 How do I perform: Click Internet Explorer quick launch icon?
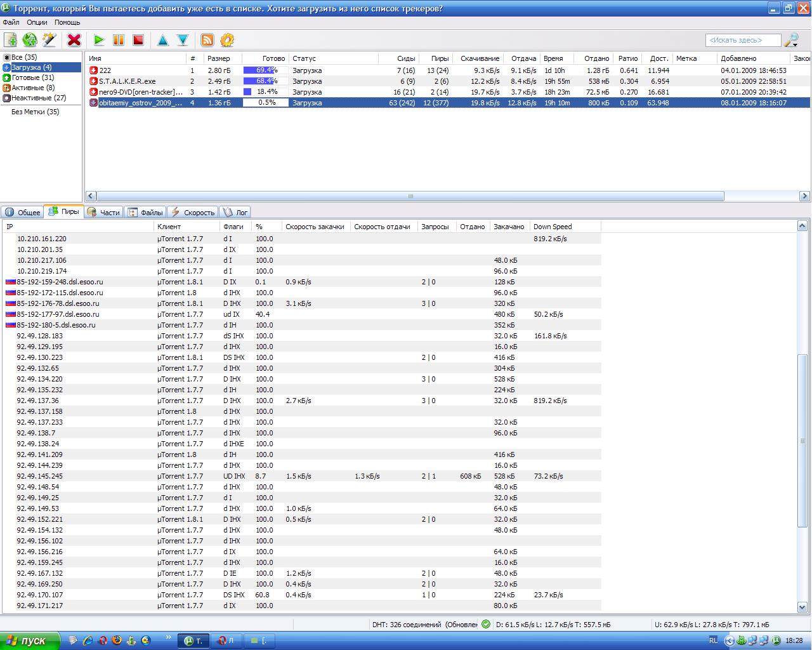click(x=88, y=641)
